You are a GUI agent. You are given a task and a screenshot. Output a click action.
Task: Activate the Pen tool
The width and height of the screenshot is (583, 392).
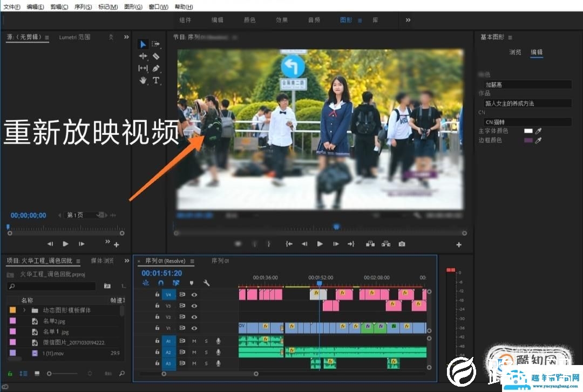pyautogui.click(x=157, y=68)
